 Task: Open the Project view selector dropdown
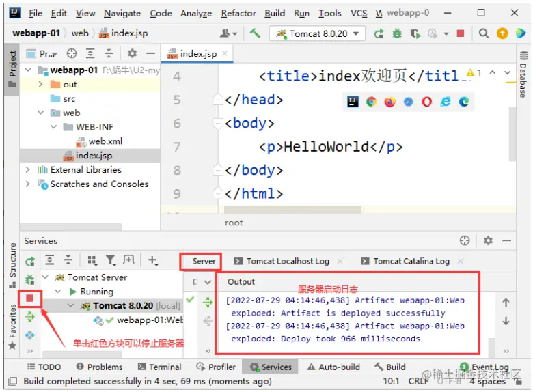(x=42, y=54)
